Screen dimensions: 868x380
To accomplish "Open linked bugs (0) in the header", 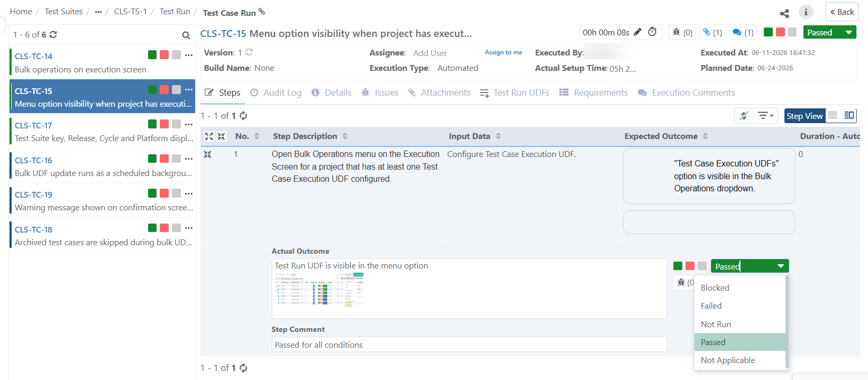I will pos(682,32).
